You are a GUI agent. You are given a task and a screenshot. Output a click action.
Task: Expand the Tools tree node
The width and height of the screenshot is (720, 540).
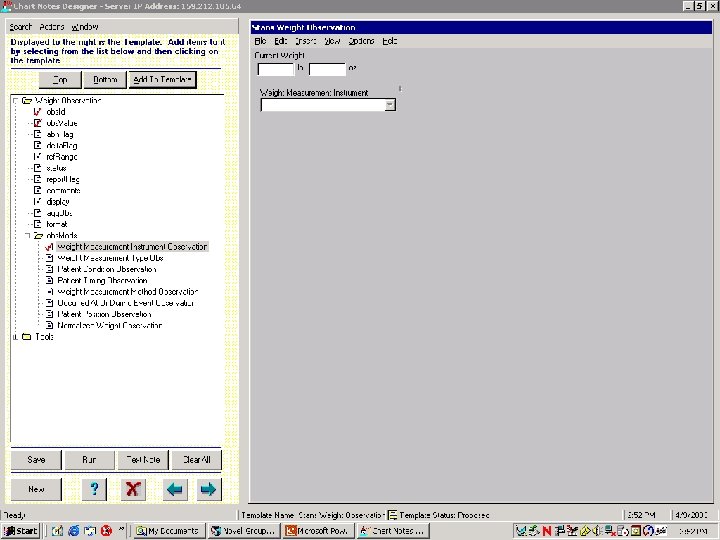tap(16, 337)
